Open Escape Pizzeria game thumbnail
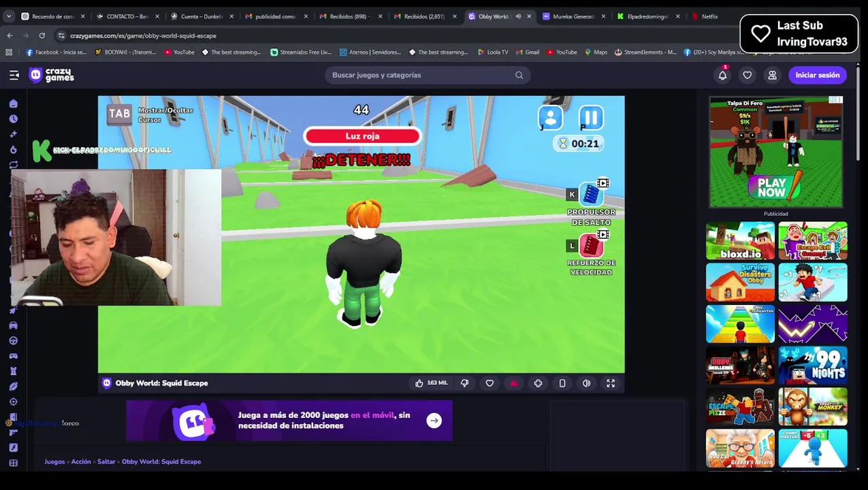868x490 pixels. pyautogui.click(x=740, y=407)
